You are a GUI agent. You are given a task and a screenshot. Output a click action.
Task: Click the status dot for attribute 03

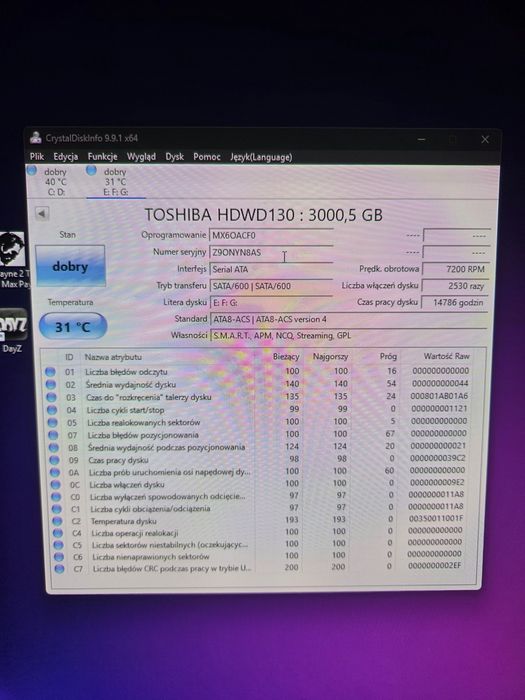pos(51,397)
